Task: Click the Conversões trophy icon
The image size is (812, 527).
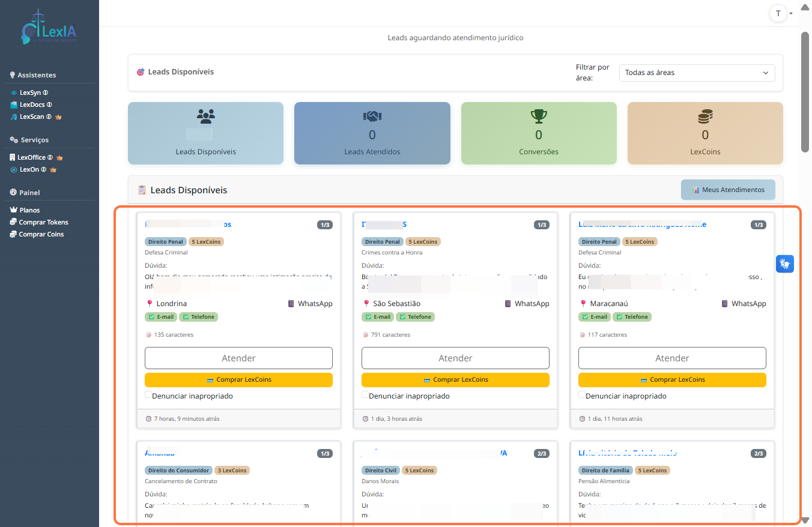Action: pyautogui.click(x=539, y=116)
